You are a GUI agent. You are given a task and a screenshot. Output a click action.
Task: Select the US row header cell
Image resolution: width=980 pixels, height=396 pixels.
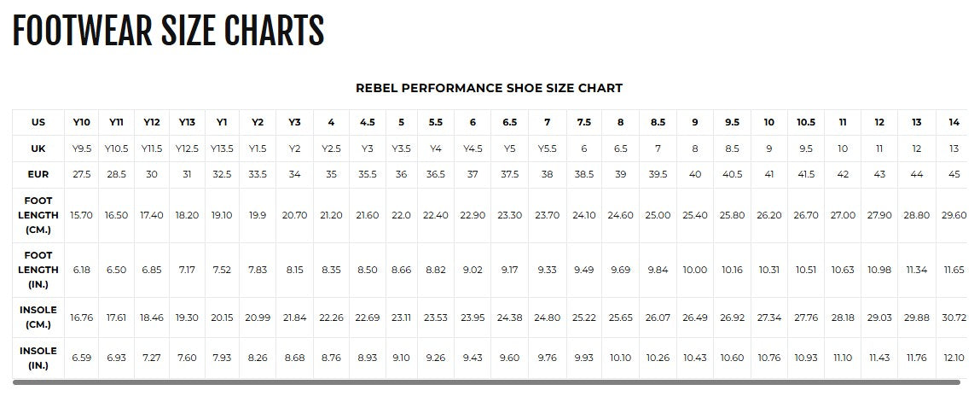pos(38,122)
